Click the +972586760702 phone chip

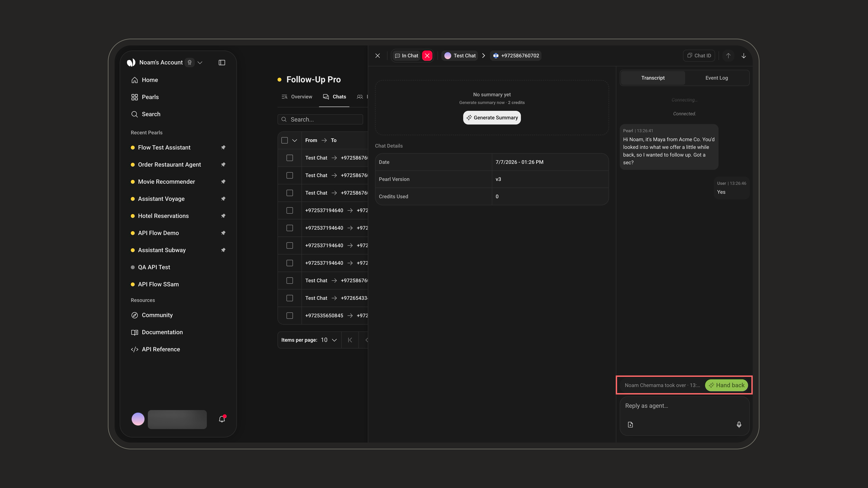tap(516, 56)
